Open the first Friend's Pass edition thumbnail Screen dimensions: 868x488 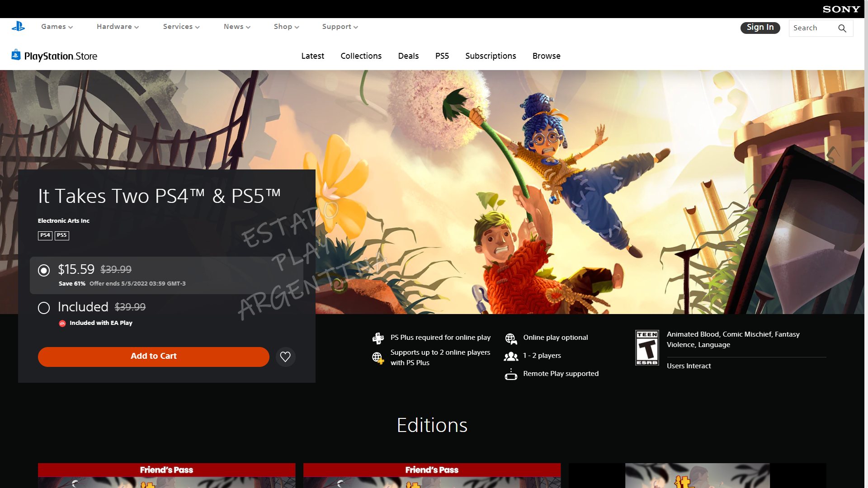click(166, 476)
